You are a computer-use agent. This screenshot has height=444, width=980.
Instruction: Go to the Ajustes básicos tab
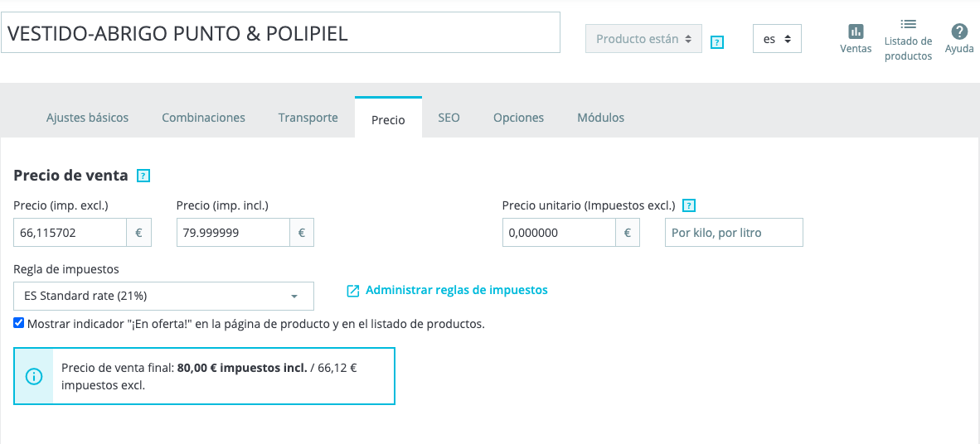(87, 118)
